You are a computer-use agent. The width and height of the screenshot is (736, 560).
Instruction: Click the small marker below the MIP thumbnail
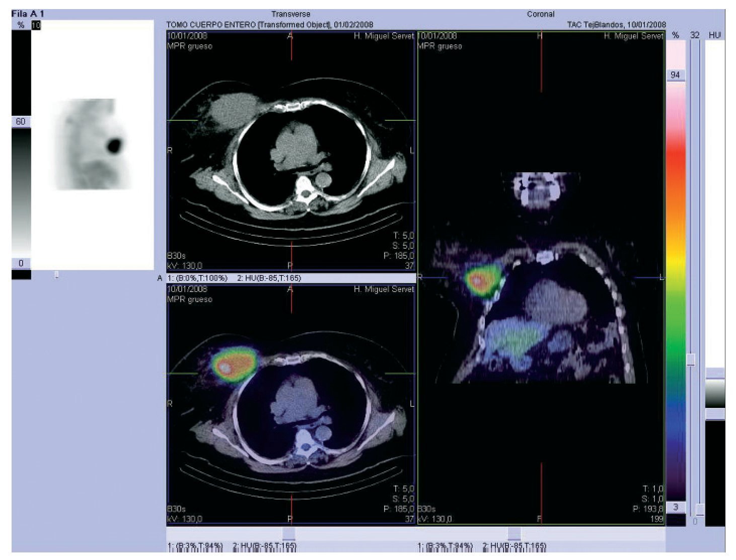click(x=56, y=274)
